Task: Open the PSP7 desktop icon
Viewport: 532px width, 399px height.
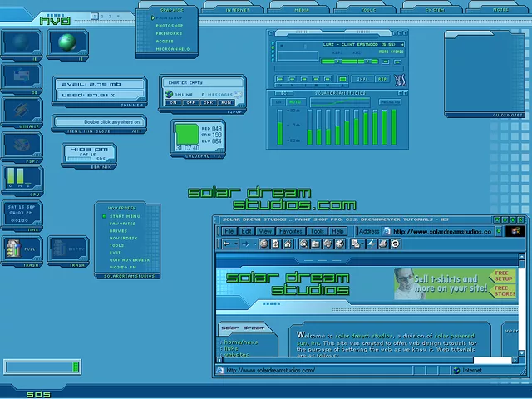Action: point(20,144)
